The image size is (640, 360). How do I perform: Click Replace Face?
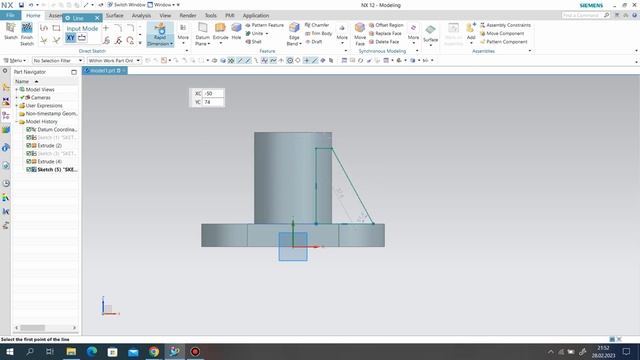(x=385, y=33)
